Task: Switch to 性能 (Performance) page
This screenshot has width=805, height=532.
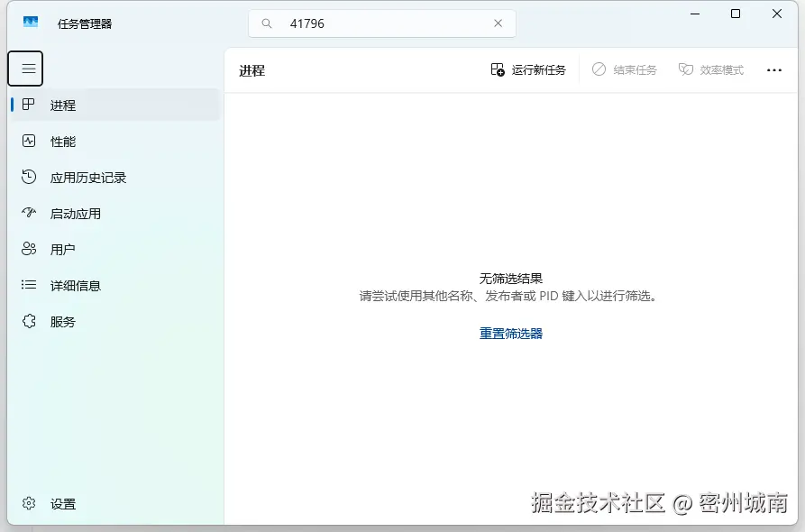Action: click(x=115, y=142)
